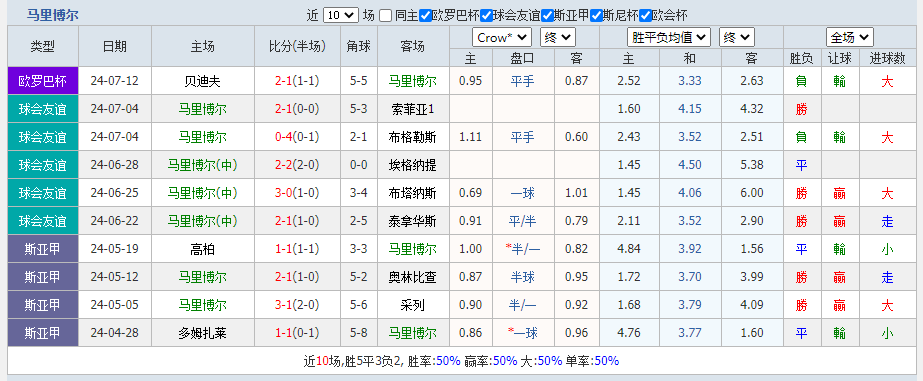Uncheck the 斯亚甲 filter checkbox
Screen dimensions: 923x381
coord(547,15)
